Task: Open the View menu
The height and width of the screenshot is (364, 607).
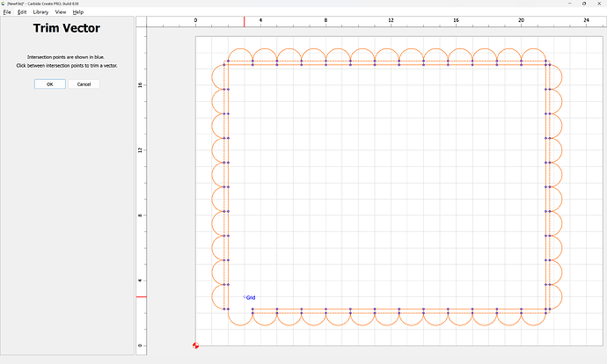Action: pos(60,12)
